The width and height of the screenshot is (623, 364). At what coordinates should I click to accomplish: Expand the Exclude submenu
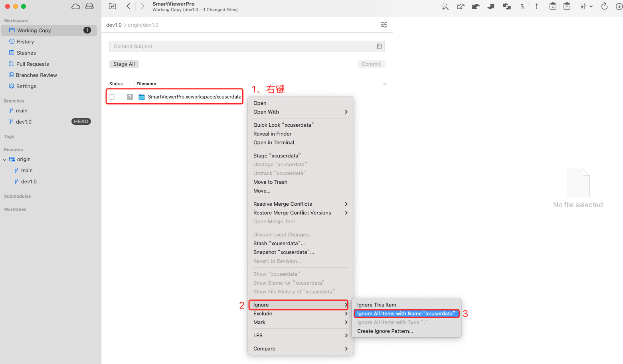point(346,314)
